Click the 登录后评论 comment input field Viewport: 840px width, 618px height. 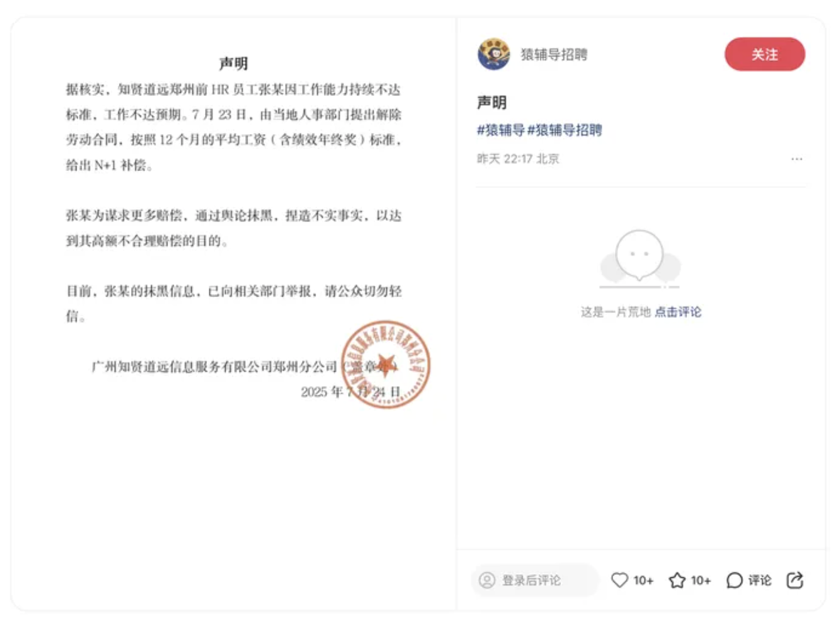535,580
